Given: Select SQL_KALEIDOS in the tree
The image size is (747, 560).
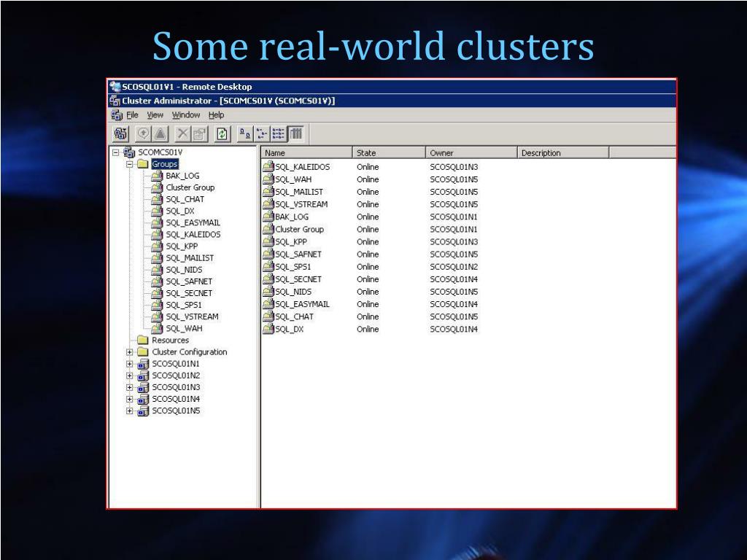Looking at the screenshot, I should click(193, 235).
